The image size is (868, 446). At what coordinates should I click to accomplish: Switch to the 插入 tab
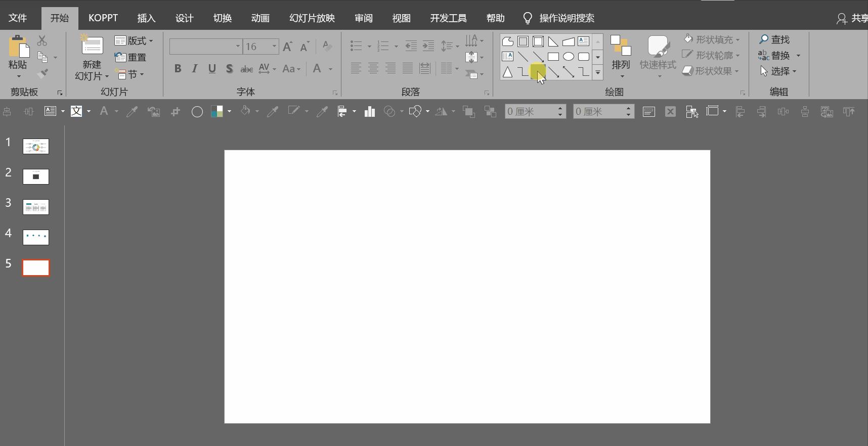point(146,18)
